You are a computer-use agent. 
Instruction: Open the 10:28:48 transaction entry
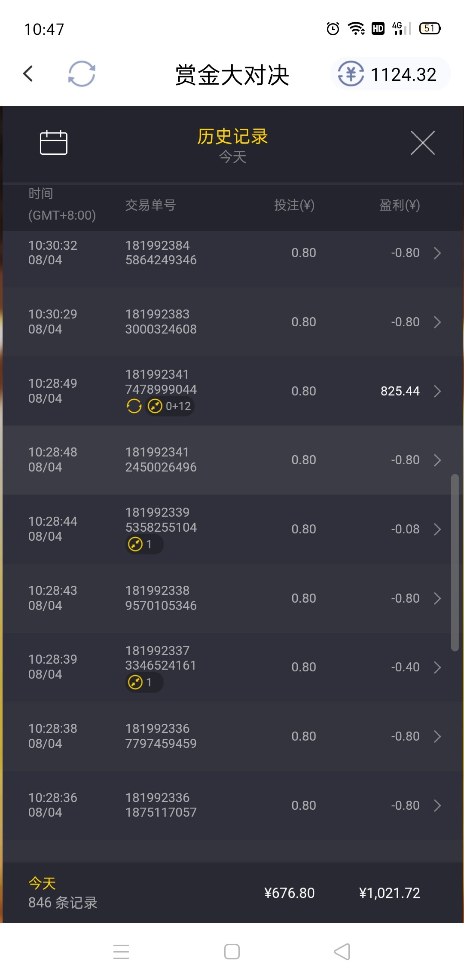(232, 460)
